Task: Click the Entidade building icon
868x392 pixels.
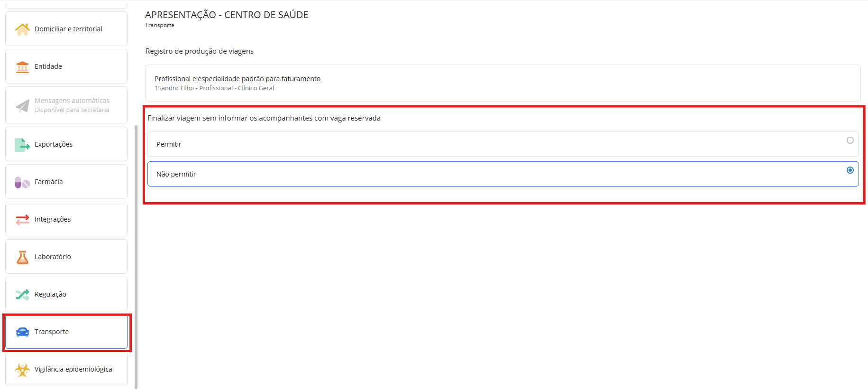Action: click(22, 67)
